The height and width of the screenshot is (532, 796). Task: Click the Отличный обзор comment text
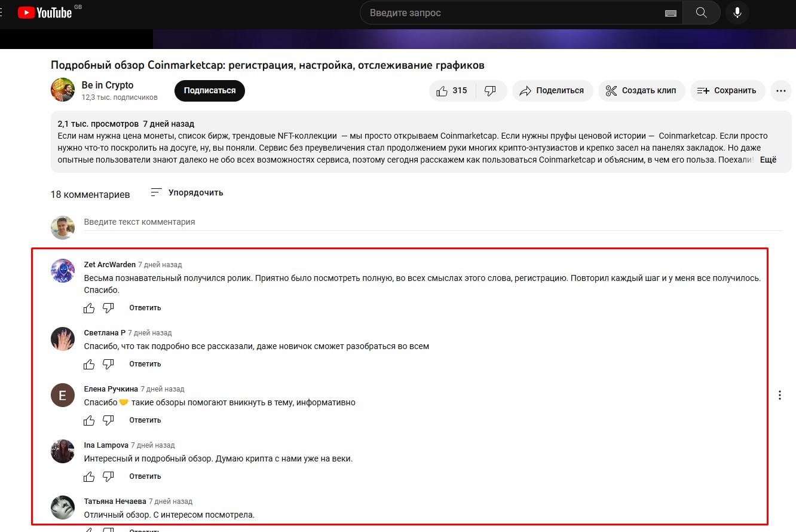click(169, 515)
